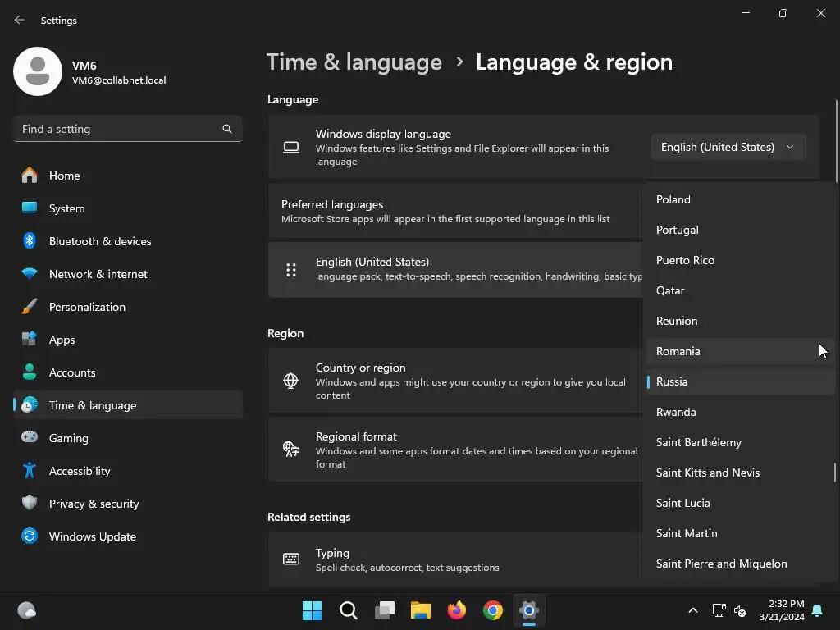Click the Time & language clock globe icon

(x=30, y=405)
